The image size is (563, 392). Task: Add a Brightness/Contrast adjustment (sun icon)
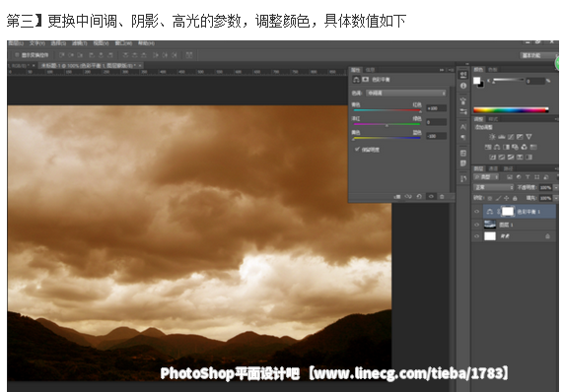click(492, 137)
